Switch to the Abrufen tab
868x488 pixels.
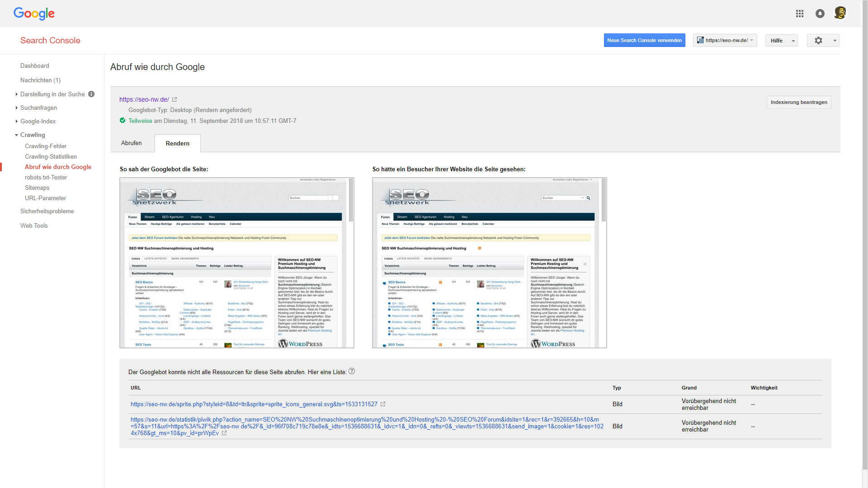click(x=132, y=143)
